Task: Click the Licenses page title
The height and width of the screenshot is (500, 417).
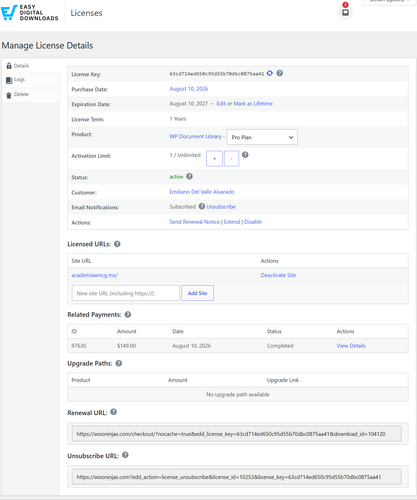Action: coord(86,13)
